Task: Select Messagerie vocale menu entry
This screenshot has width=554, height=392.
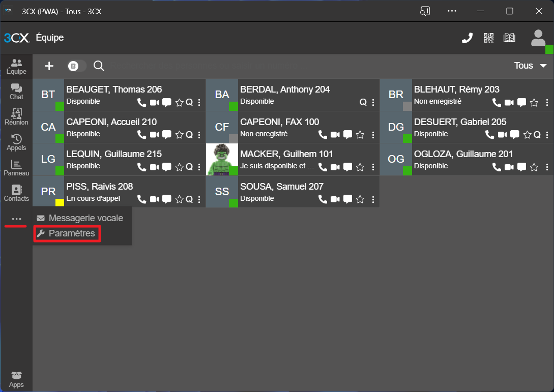Action: click(x=82, y=218)
